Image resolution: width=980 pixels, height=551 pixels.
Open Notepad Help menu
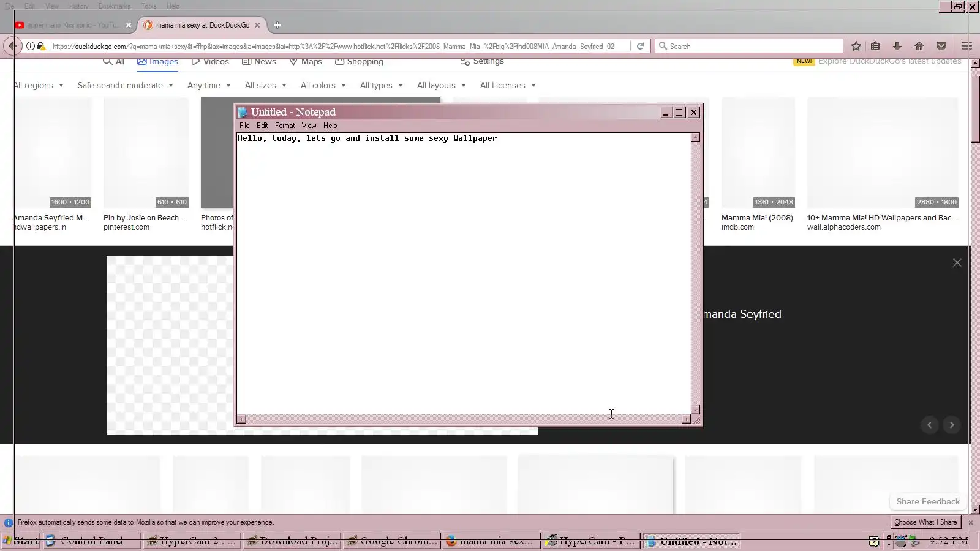pos(330,126)
